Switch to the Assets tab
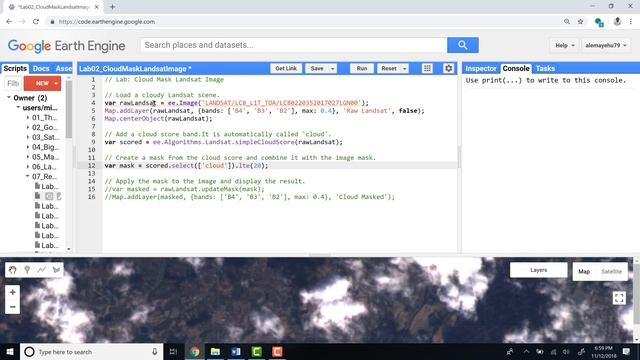 (x=63, y=69)
